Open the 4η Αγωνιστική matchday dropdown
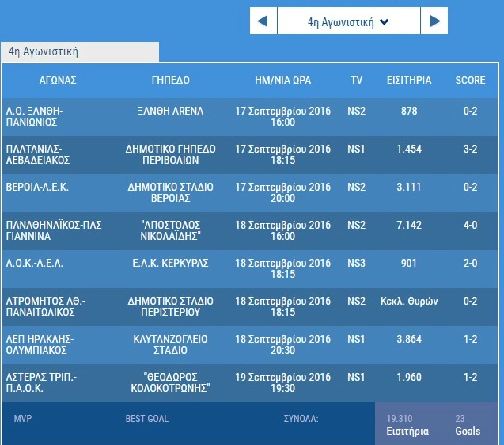This screenshot has height=445, width=504. point(348,21)
